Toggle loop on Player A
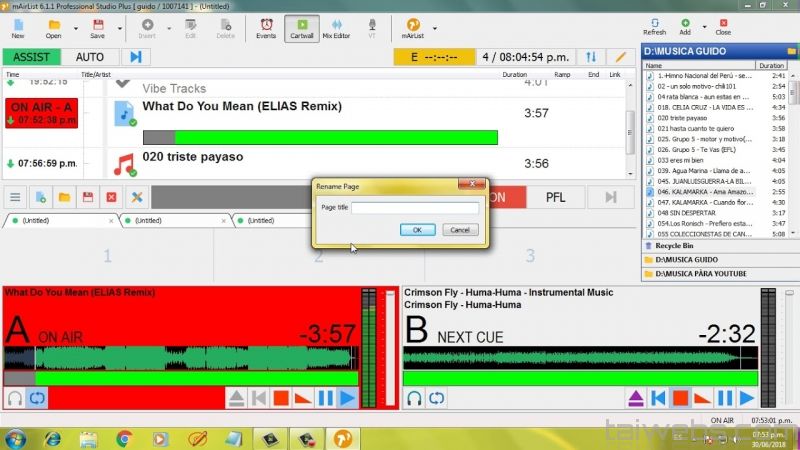Screen dimensions: 800x450 [x=39, y=398]
